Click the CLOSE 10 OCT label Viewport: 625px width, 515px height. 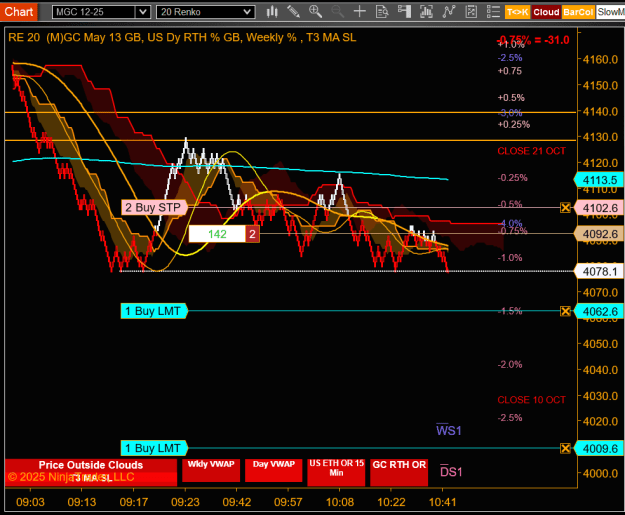[531, 400]
